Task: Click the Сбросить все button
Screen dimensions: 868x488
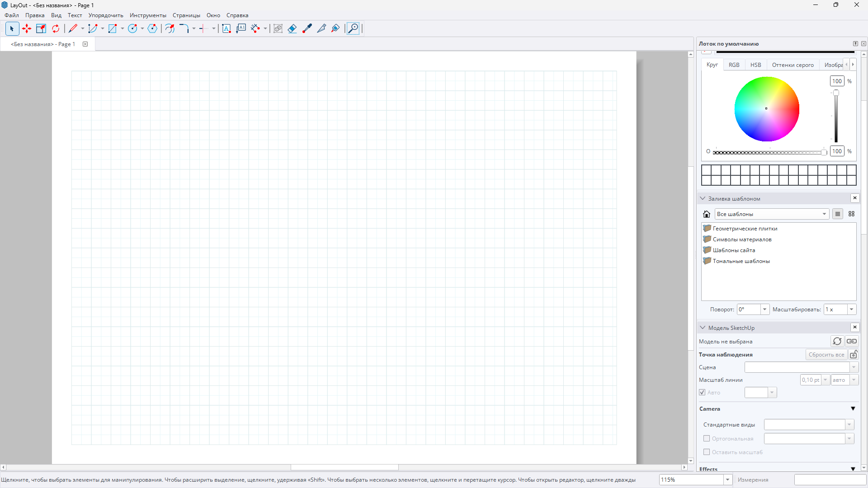Action: click(826, 354)
